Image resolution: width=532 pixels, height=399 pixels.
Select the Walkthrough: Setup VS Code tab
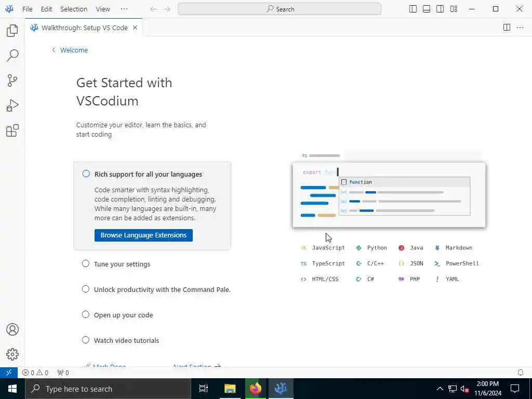point(84,28)
